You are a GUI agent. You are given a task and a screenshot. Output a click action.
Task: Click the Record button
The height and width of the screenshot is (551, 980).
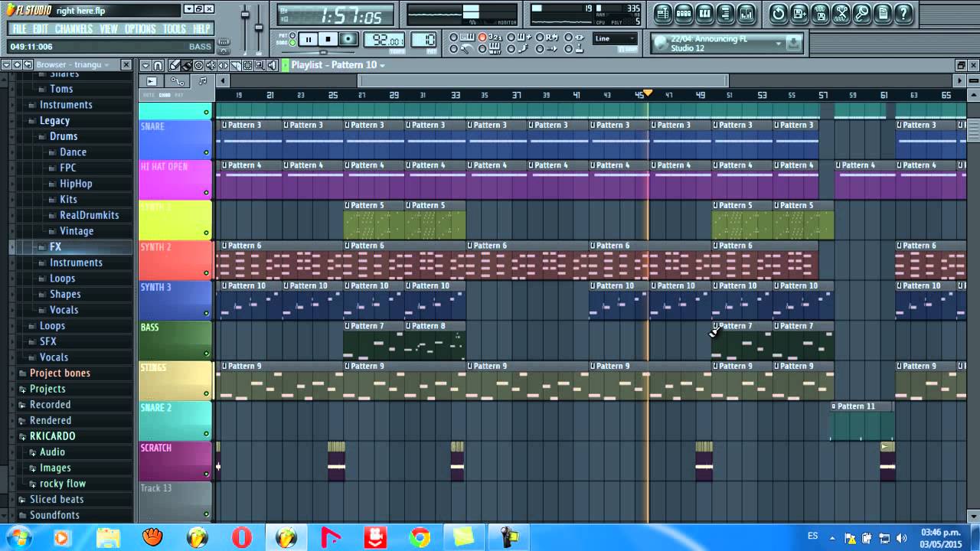click(x=348, y=40)
